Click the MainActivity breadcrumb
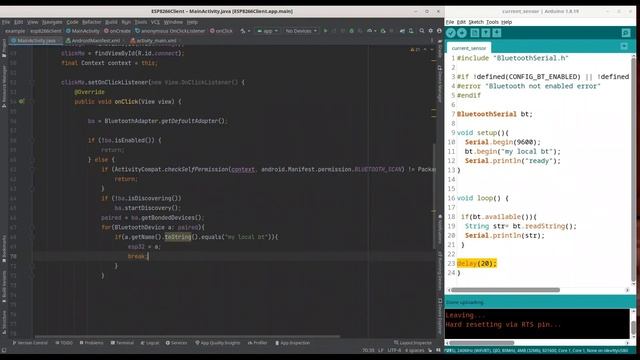This screenshot has height=360, width=640. (83, 31)
